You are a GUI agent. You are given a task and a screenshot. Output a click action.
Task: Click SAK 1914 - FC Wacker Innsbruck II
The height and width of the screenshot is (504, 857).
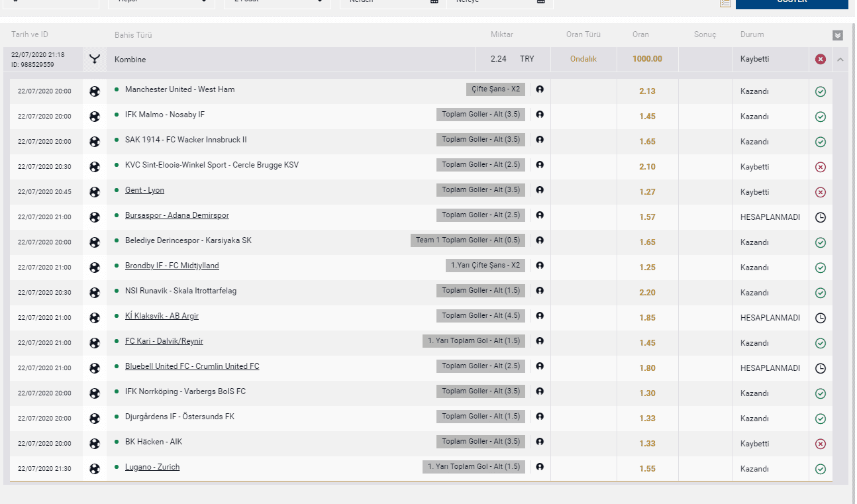(x=186, y=140)
